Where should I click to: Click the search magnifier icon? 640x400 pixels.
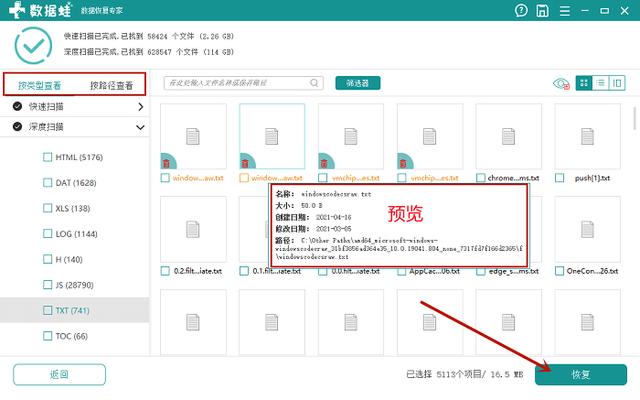tap(314, 83)
